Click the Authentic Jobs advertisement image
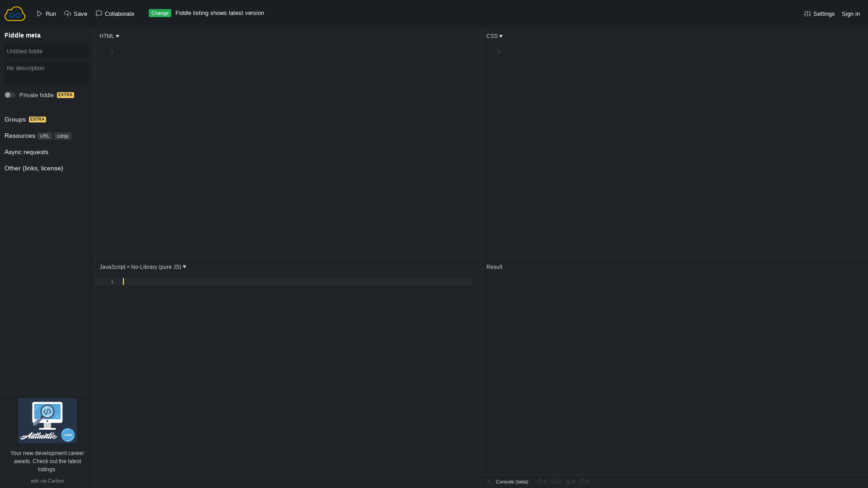 [47, 420]
